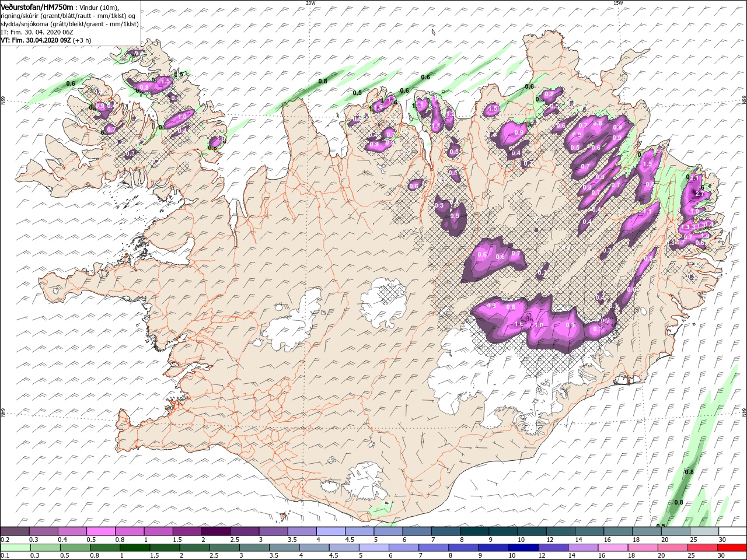Select rain scale swatch between 4.5 and 5
This screenshot has height=560, width=747.
pos(343,548)
